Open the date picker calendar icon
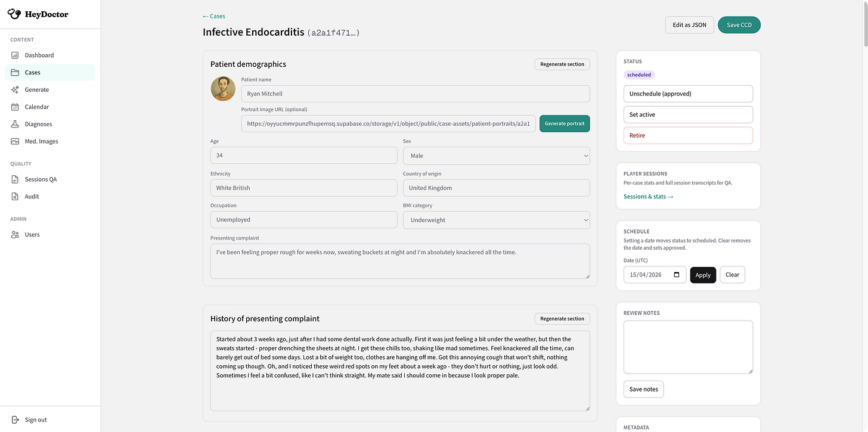868x432 pixels. [x=677, y=275]
